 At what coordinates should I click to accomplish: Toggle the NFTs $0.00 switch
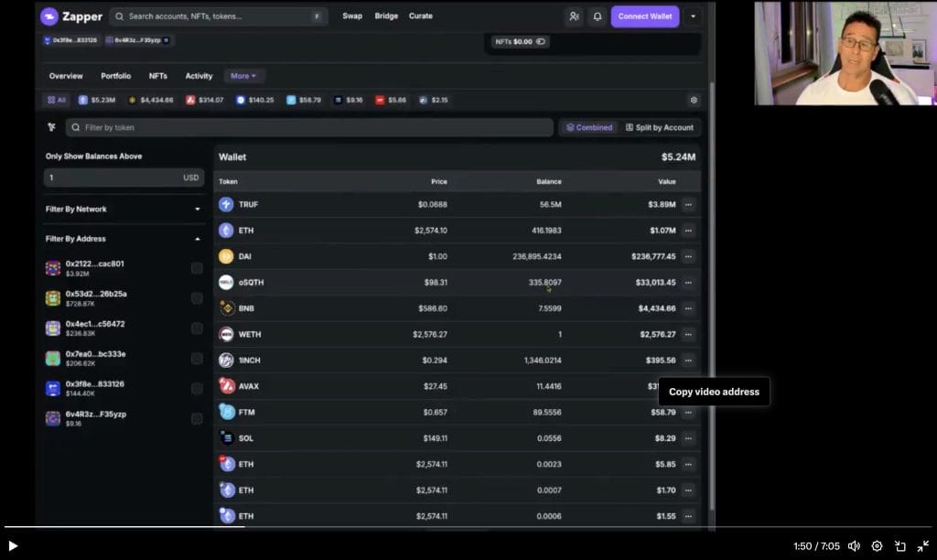tap(541, 41)
